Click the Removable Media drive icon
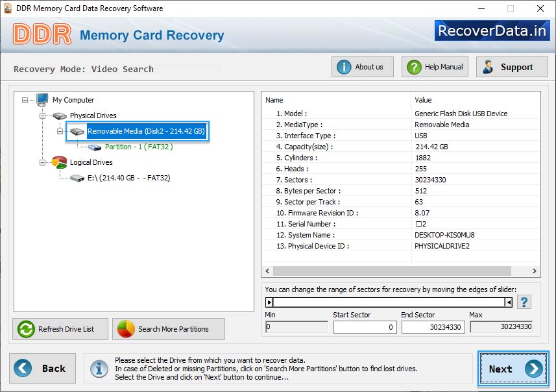The width and height of the screenshot is (556, 392). pos(77,131)
